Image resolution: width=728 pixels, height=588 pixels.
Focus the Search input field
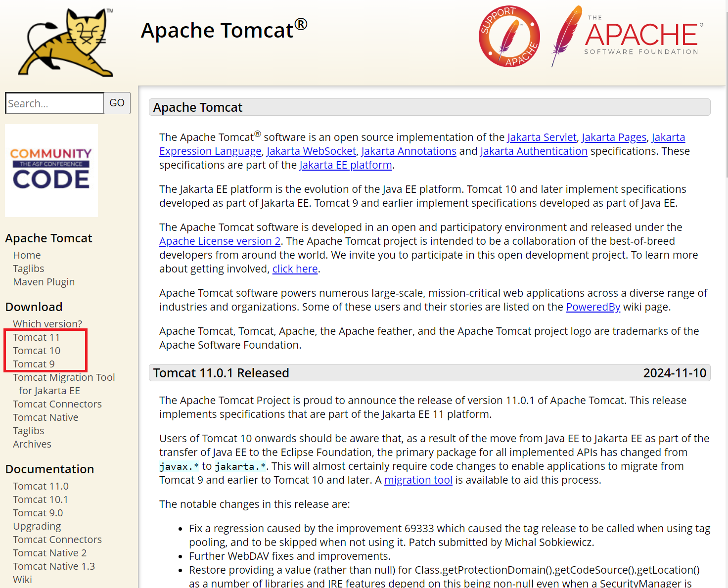[54, 103]
